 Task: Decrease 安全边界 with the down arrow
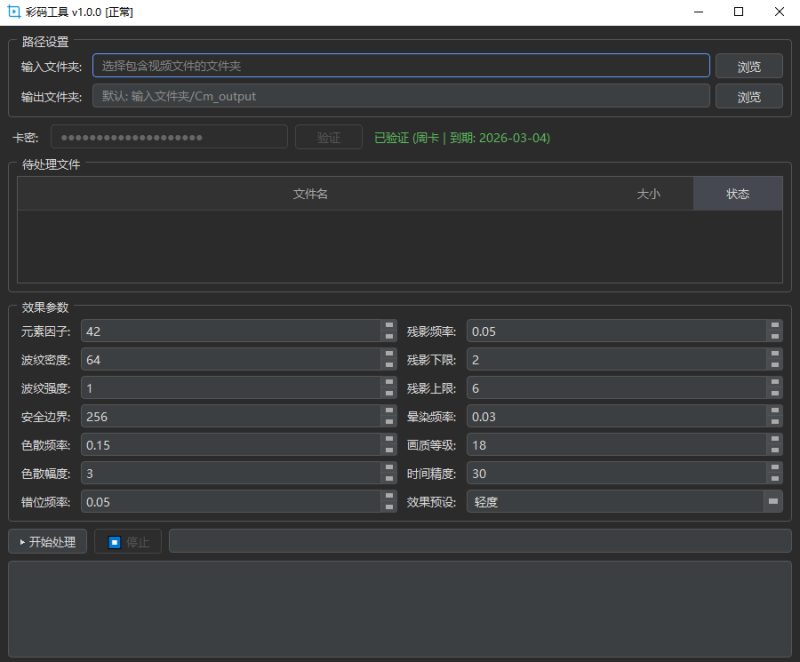389,422
